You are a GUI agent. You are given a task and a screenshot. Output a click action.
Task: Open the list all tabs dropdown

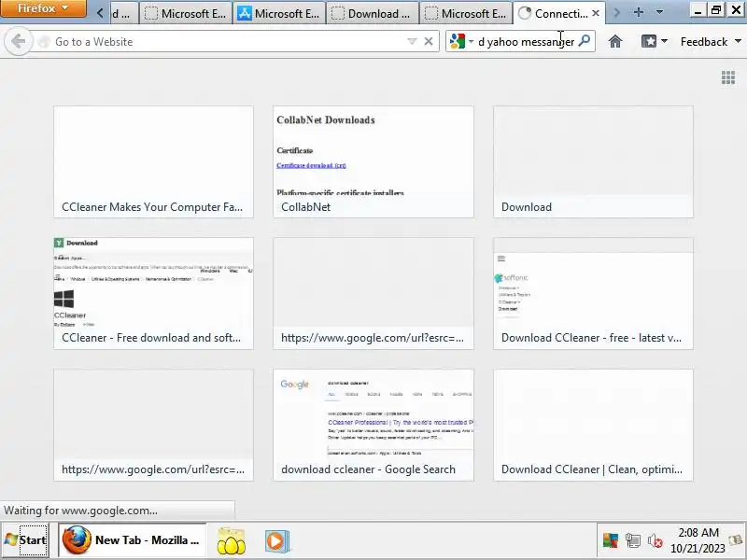[660, 13]
